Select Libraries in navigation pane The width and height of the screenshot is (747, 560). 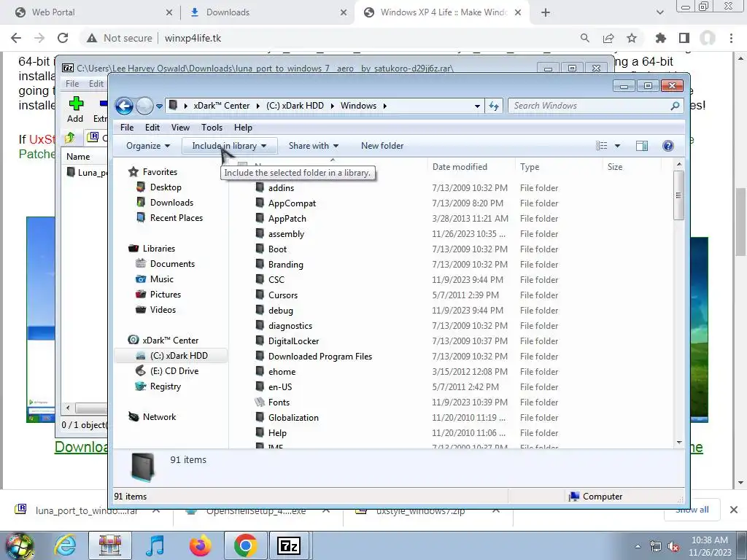pyautogui.click(x=158, y=249)
